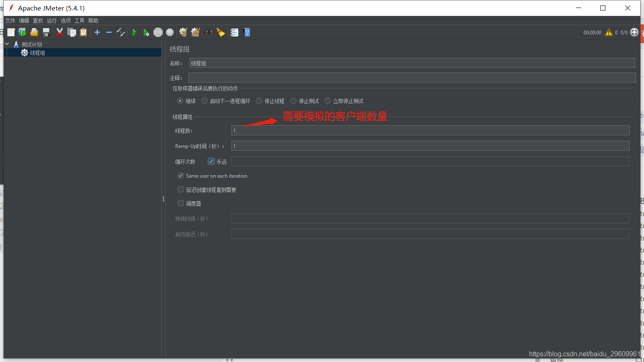Open a test plan using the folder icon
The image size is (644, 362).
pos(34,32)
